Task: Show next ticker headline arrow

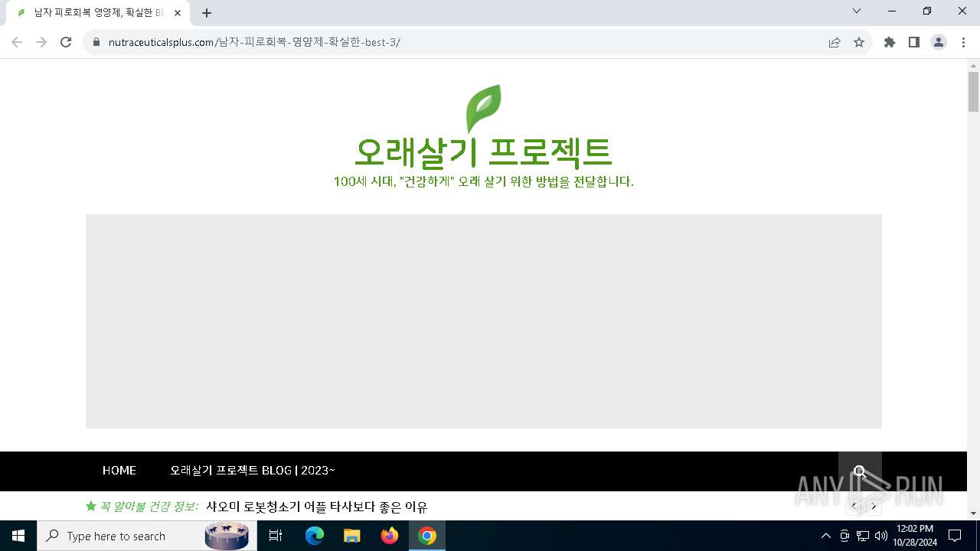Action: click(874, 507)
